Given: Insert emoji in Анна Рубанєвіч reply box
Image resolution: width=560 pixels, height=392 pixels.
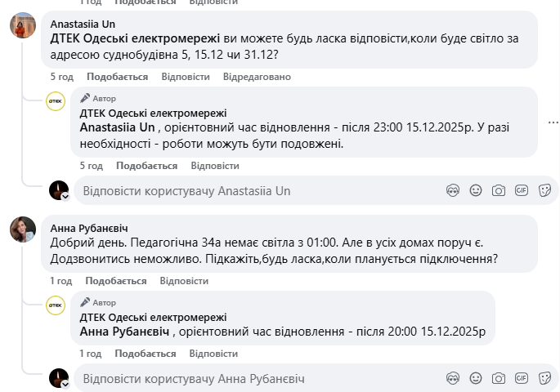Looking at the screenshot, I should coord(476,378).
